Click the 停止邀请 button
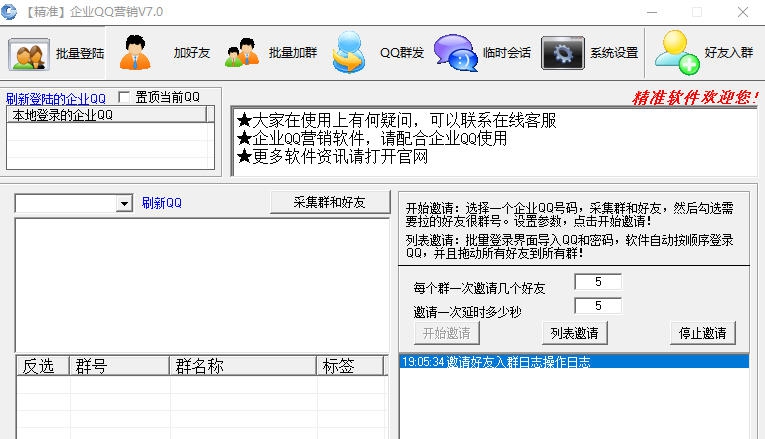Image resolution: width=765 pixels, height=439 pixels. (x=703, y=333)
